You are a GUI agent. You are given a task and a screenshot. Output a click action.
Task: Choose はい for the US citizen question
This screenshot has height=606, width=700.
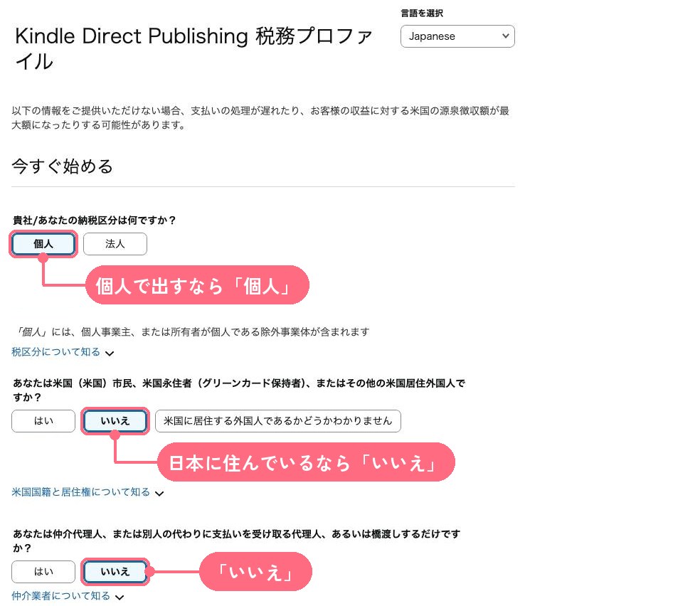tap(43, 421)
